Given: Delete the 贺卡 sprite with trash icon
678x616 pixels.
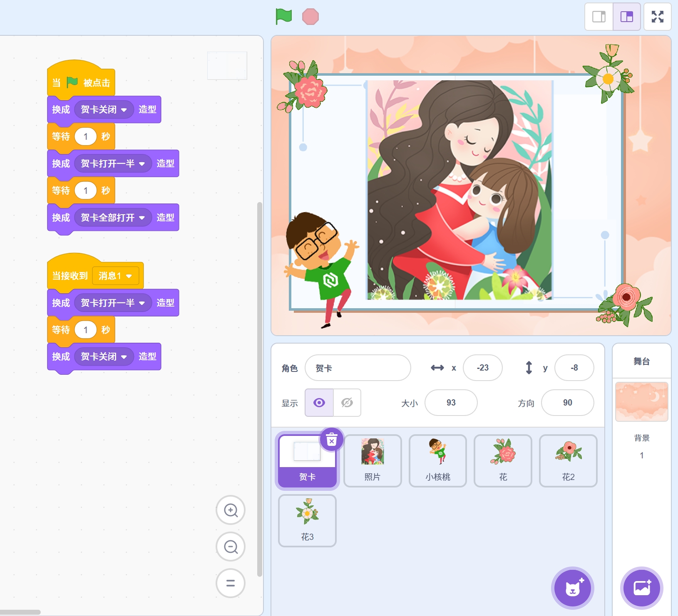Looking at the screenshot, I should 332,440.
